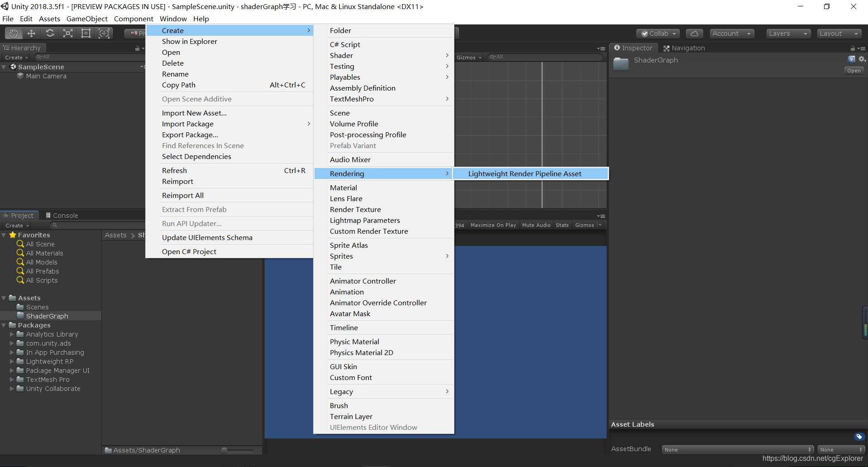The height and width of the screenshot is (467, 868).
Task: Open the Scene view panel options menu
Action: pyautogui.click(x=601, y=48)
